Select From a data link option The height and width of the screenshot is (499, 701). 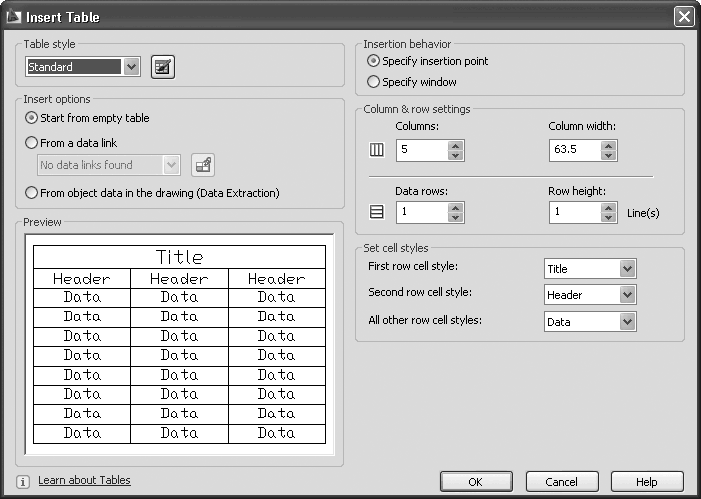[x=32, y=143]
